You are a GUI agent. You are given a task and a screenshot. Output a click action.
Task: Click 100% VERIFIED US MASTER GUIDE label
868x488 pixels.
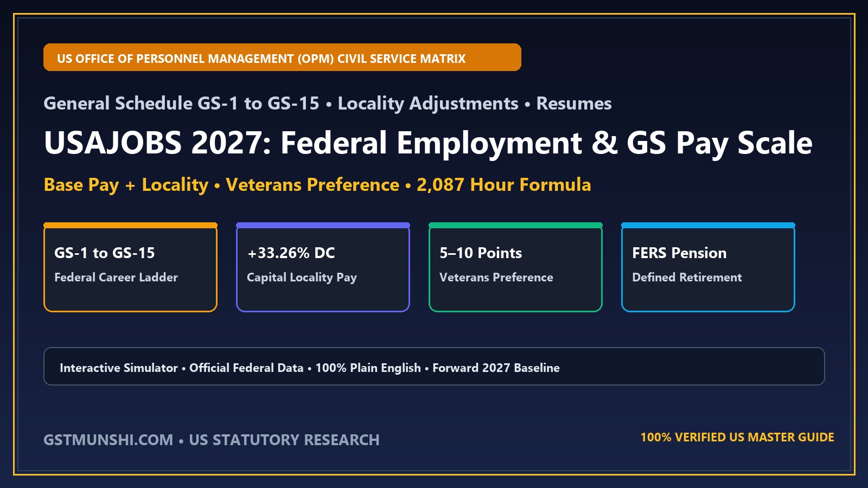[x=737, y=437]
